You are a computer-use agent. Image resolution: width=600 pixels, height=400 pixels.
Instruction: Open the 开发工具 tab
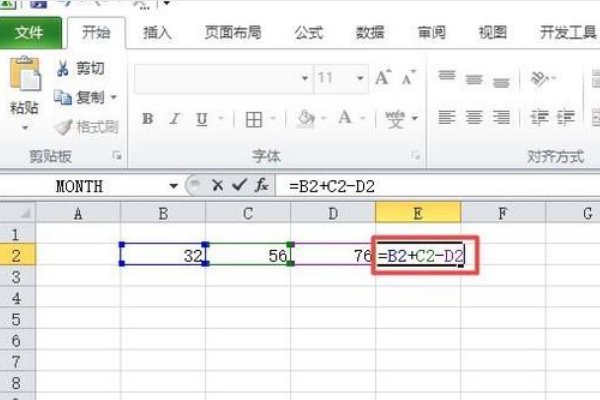(x=568, y=33)
